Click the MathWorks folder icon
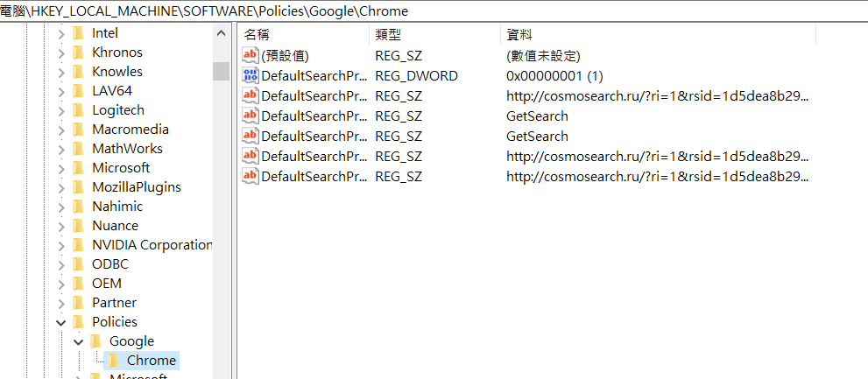868x379 pixels. pos(79,149)
